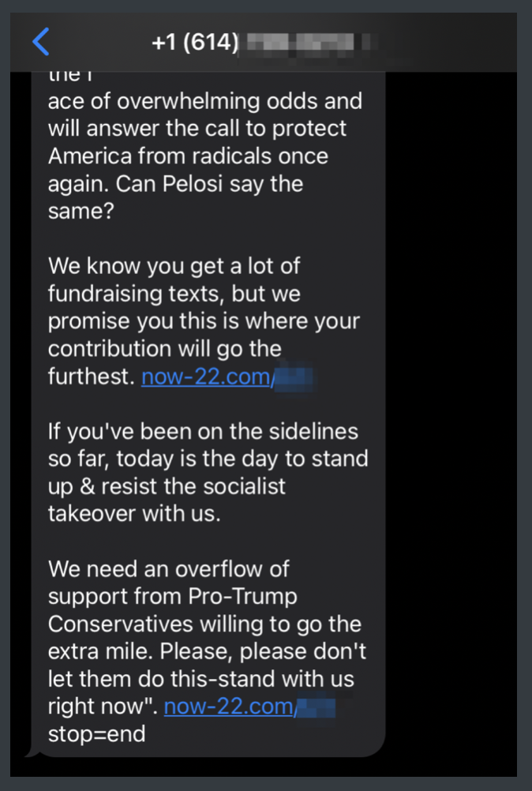Click the "If you've been on the sidelines" line

[x=203, y=431]
